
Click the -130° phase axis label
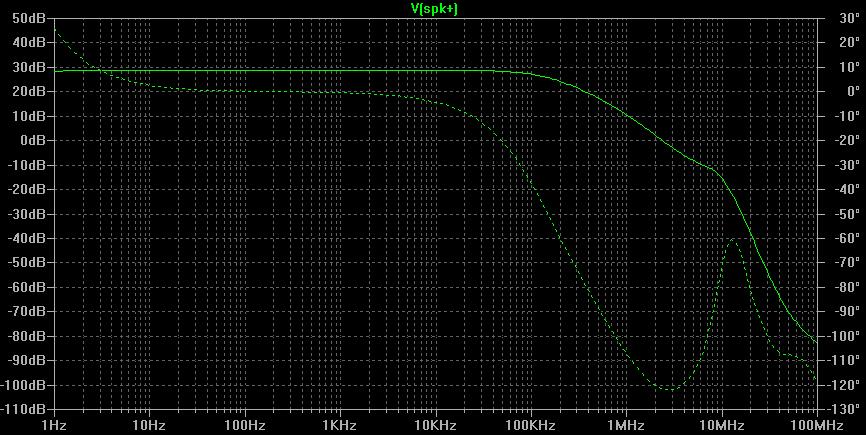(843, 409)
